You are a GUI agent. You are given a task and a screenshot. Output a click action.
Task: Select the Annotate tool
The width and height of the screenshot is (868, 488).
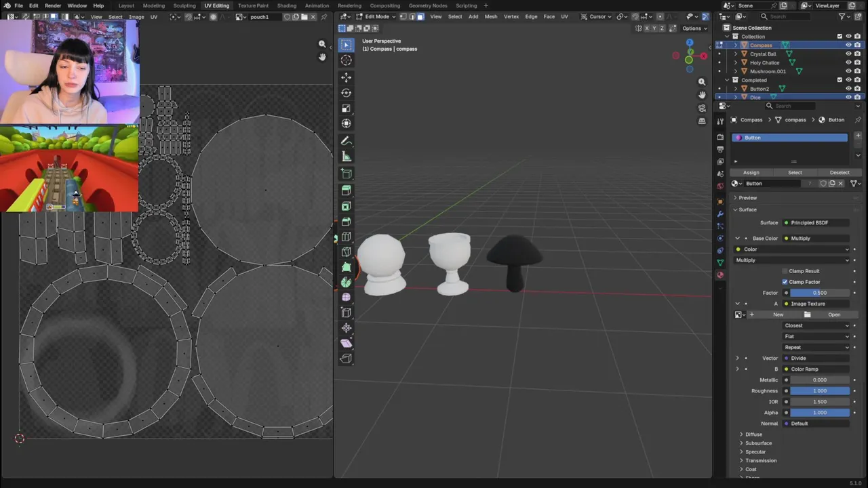(346, 141)
